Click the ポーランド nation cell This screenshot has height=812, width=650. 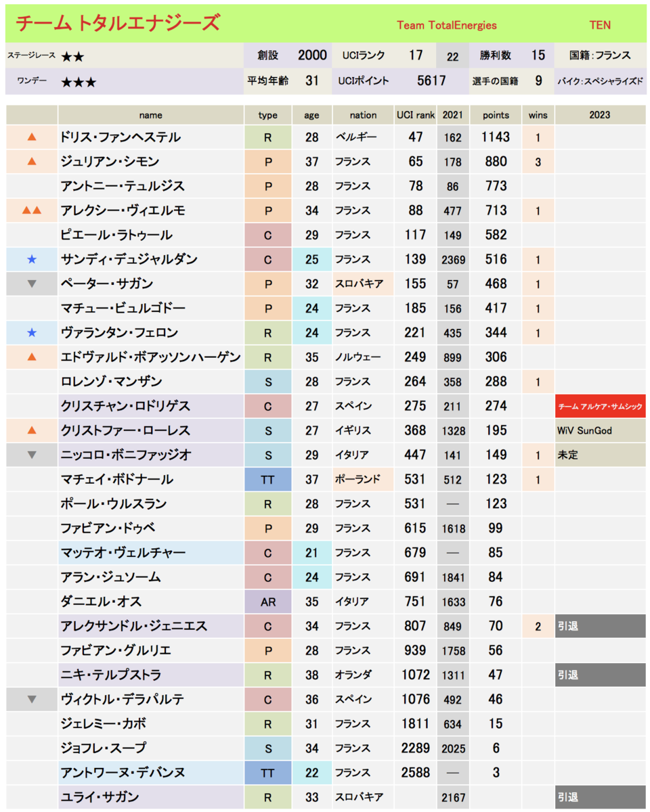click(x=363, y=480)
